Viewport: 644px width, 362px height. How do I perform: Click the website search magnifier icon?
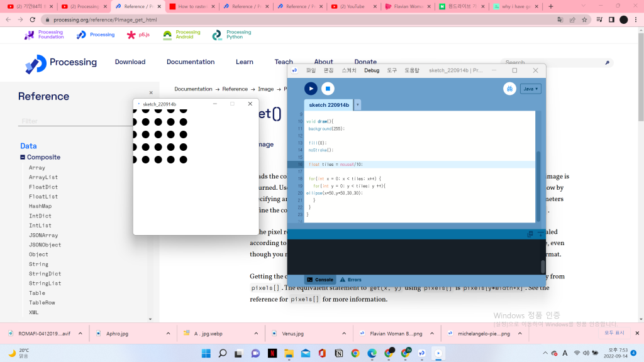point(607,63)
